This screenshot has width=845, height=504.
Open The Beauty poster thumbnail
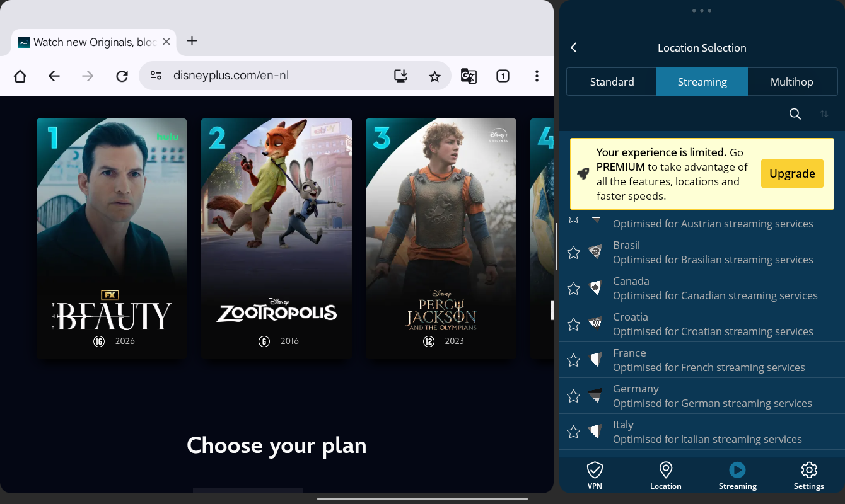(112, 239)
